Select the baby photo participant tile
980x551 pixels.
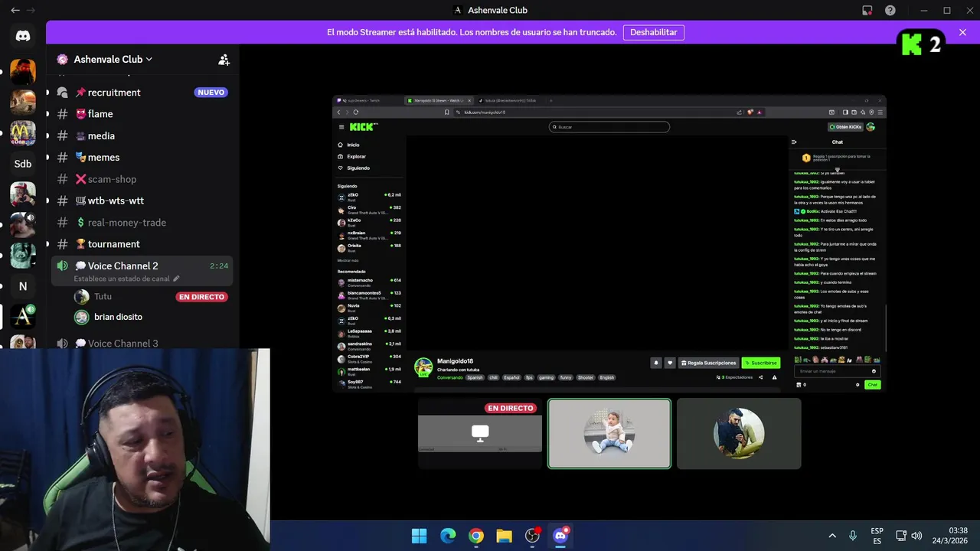pos(609,433)
